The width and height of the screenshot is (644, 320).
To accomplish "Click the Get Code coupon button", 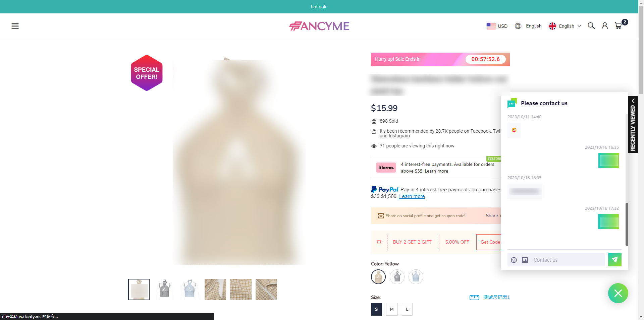I will (490, 242).
